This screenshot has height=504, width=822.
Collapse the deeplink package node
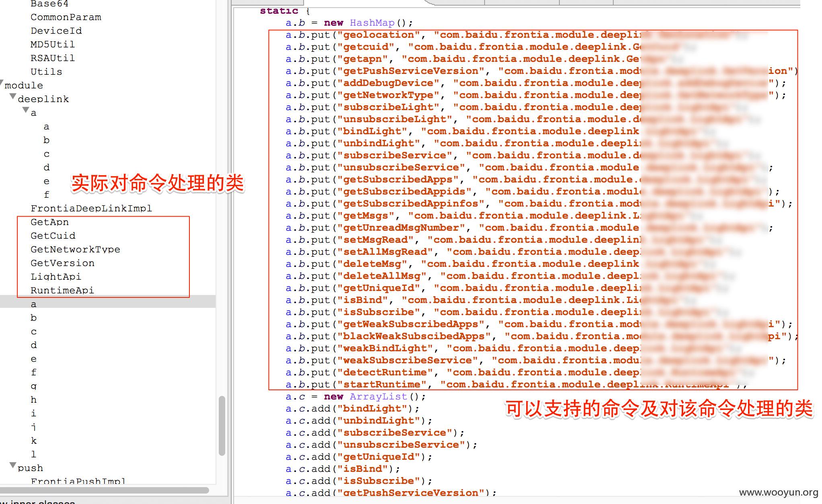click(13, 97)
